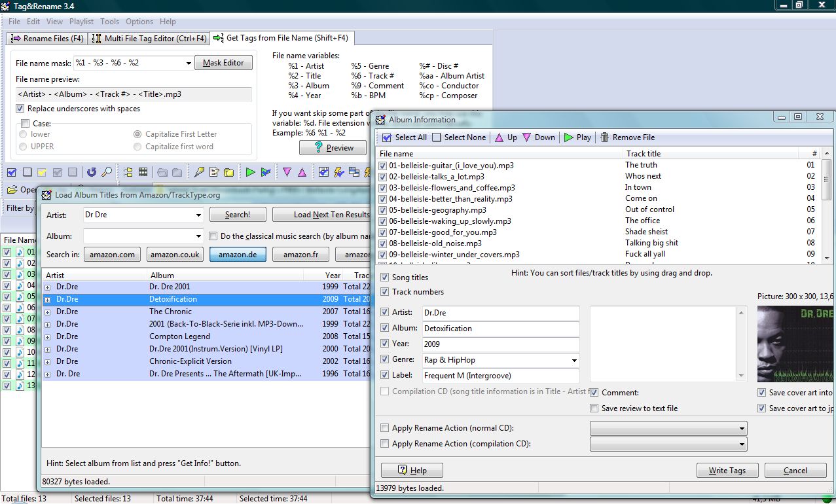Uncheck 03-belleisle-flowers_and_coffee.mp3 file checkbox
Image resolution: width=836 pixels, height=504 pixels.
pos(383,188)
